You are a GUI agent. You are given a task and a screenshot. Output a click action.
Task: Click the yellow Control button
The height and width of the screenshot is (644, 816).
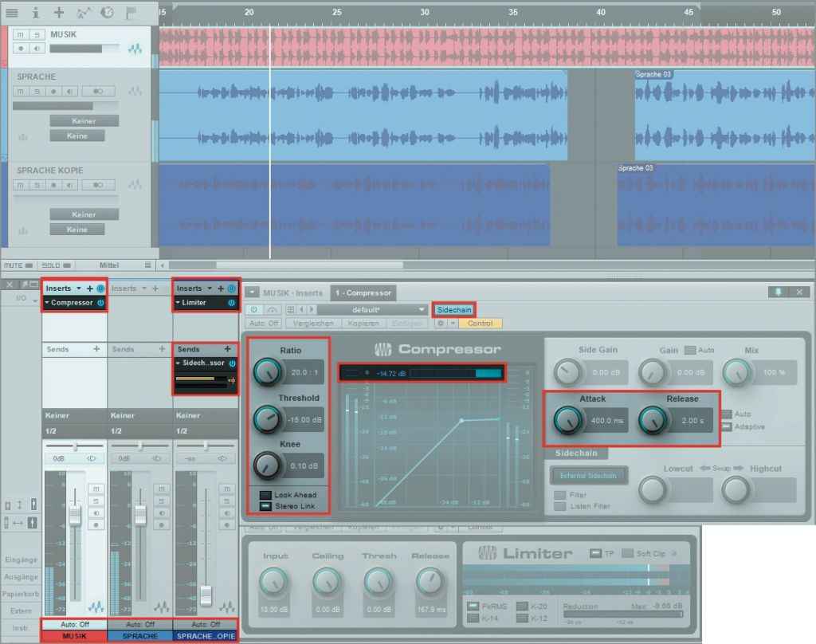tap(480, 324)
